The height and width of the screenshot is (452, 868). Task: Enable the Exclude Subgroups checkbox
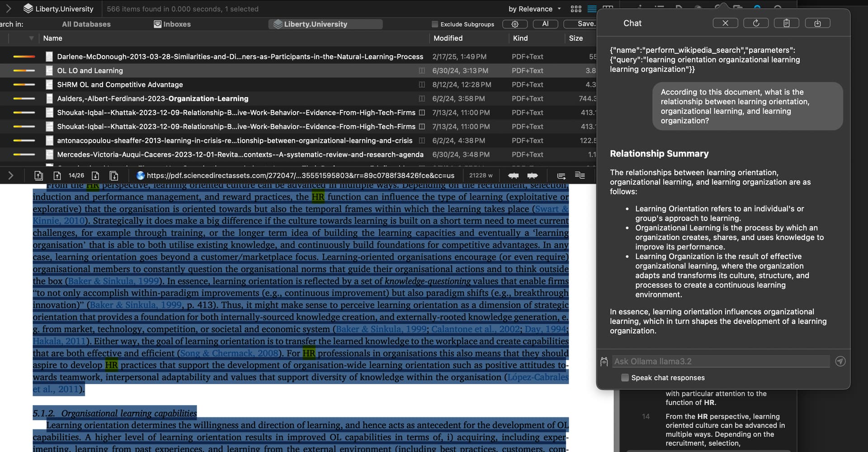[435, 24]
